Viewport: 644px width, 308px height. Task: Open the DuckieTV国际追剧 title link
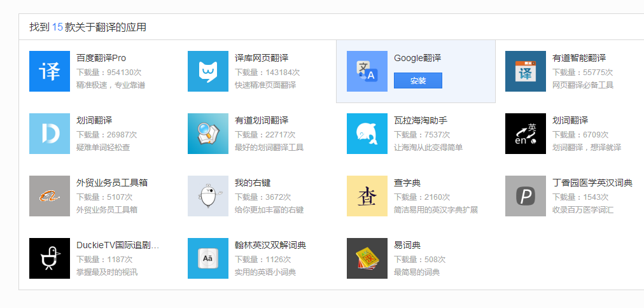[118, 245]
